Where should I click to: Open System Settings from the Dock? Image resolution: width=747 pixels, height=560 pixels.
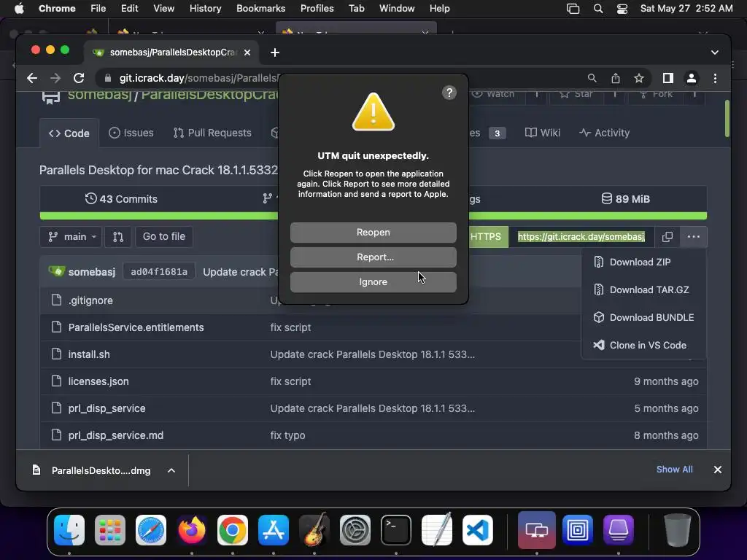(x=355, y=530)
